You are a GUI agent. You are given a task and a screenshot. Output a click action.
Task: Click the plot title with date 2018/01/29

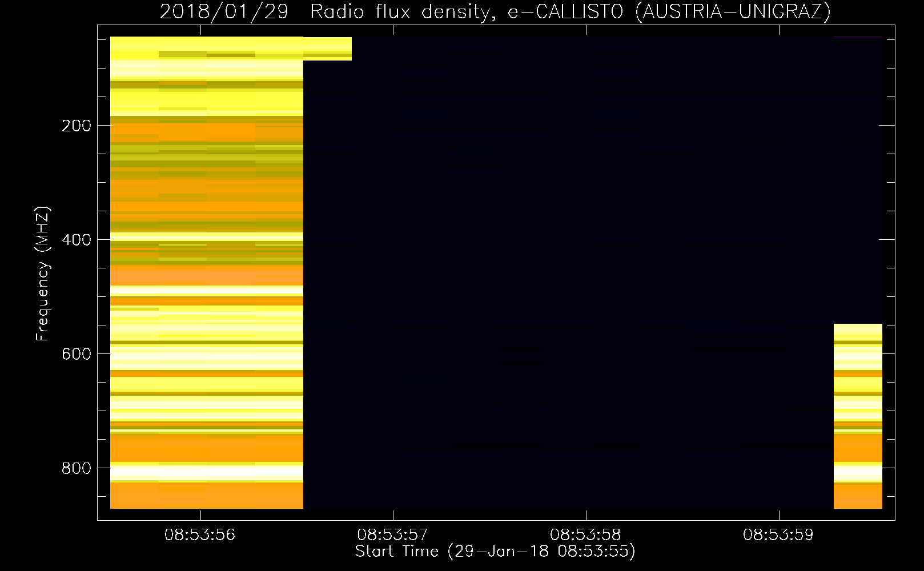point(495,11)
